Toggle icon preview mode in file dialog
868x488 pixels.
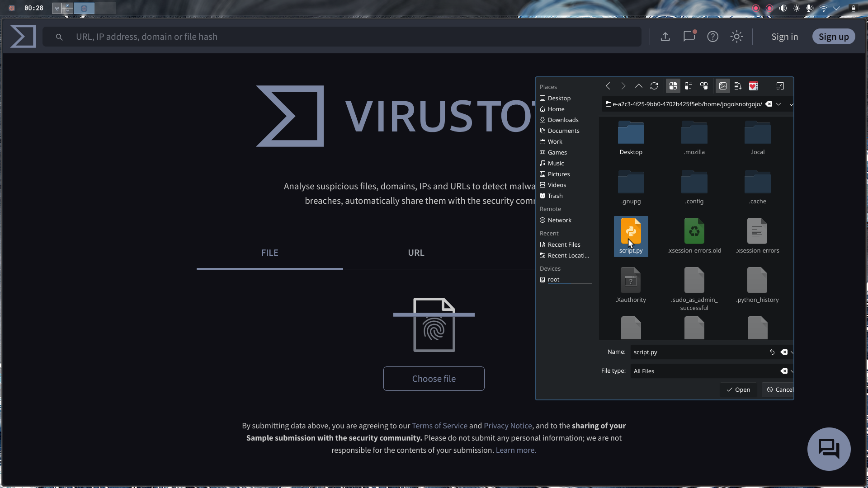723,86
